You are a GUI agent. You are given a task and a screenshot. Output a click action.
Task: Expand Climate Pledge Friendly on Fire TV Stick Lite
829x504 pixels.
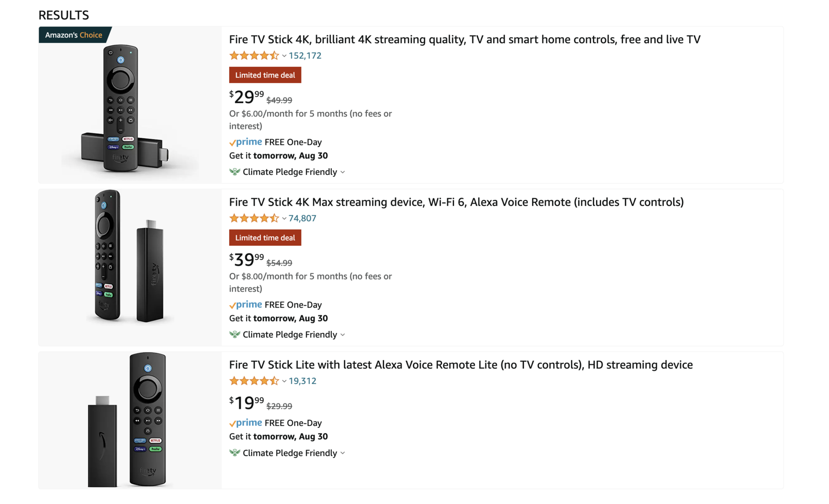(x=343, y=453)
